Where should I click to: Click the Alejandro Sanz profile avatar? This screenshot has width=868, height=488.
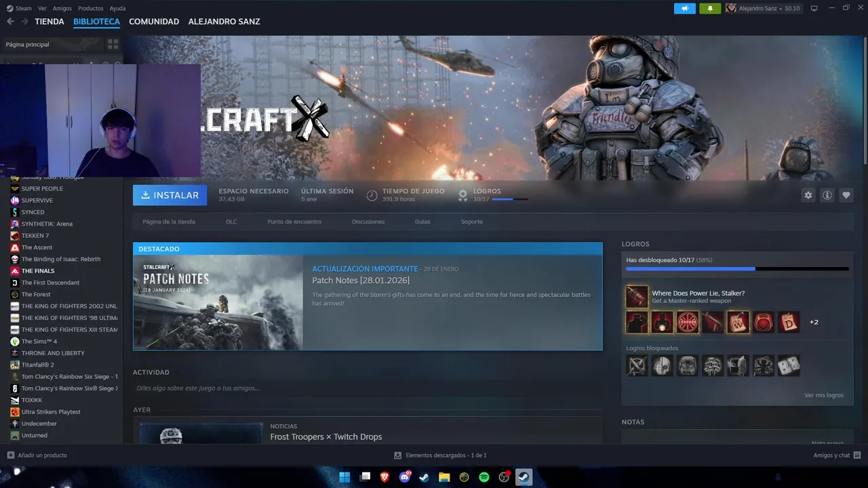pyautogui.click(x=731, y=8)
